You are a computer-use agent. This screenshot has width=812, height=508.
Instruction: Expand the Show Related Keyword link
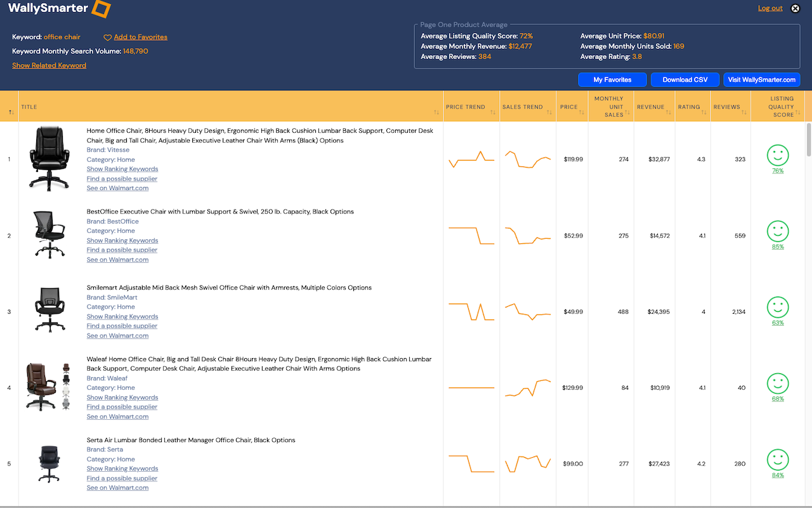point(49,65)
